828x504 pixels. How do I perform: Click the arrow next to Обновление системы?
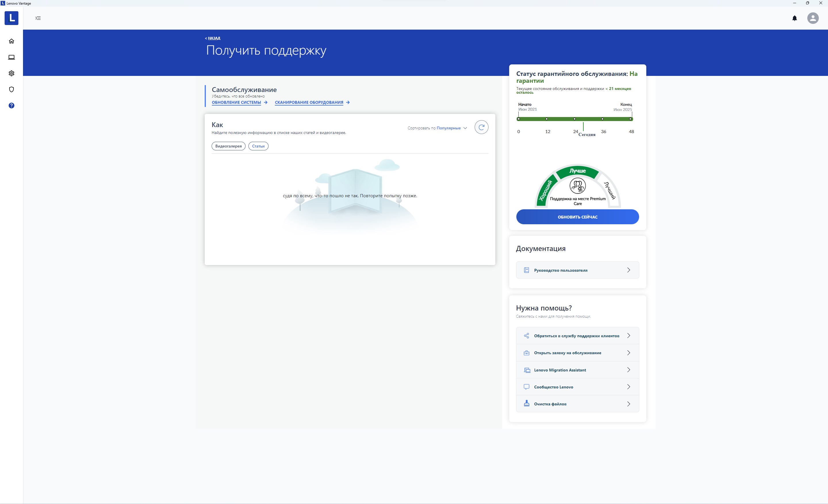265,102
